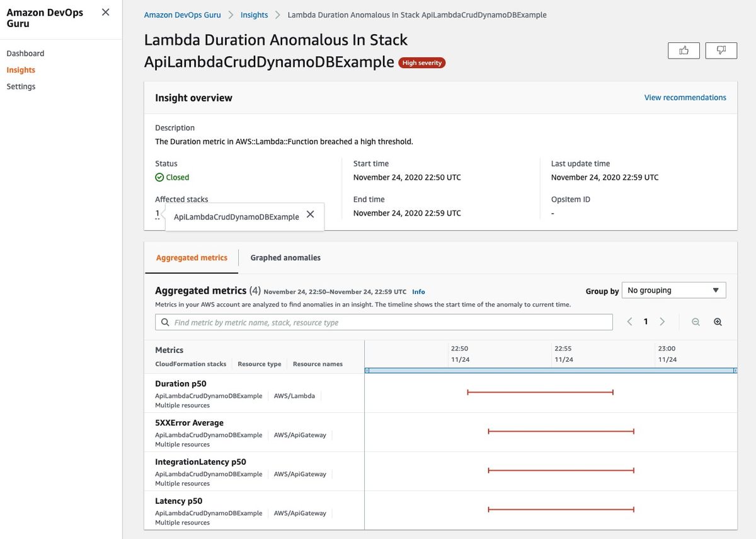Open Settings in side navigation

(21, 86)
